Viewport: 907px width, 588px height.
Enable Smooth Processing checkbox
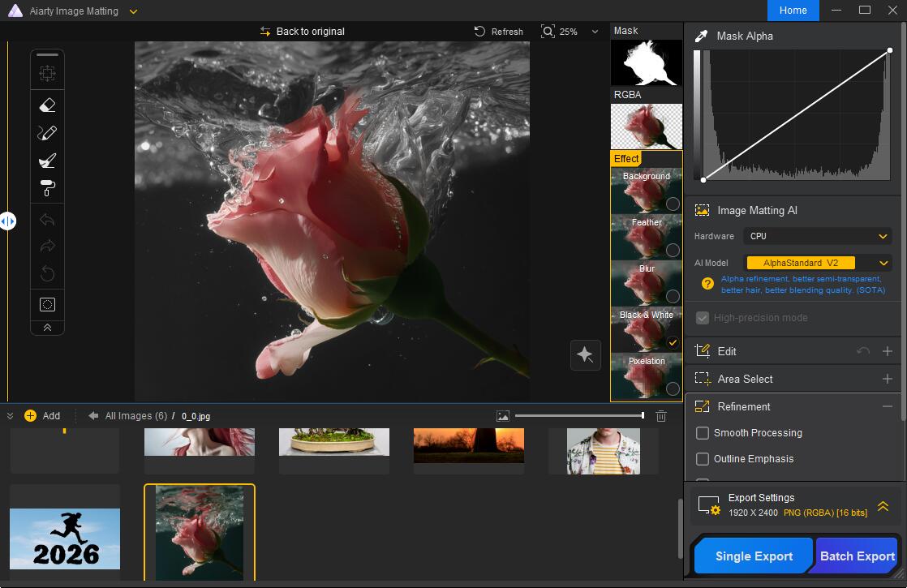click(x=703, y=433)
